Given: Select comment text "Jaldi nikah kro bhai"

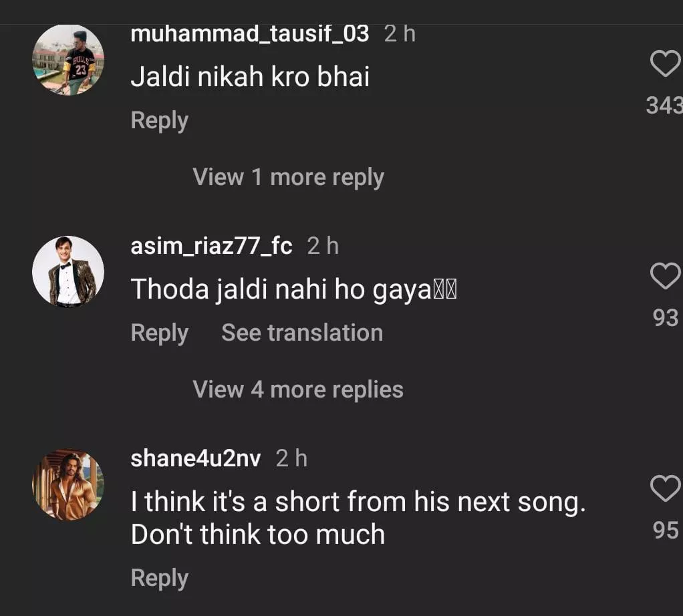Looking at the screenshot, I should (x=250, y=78).
